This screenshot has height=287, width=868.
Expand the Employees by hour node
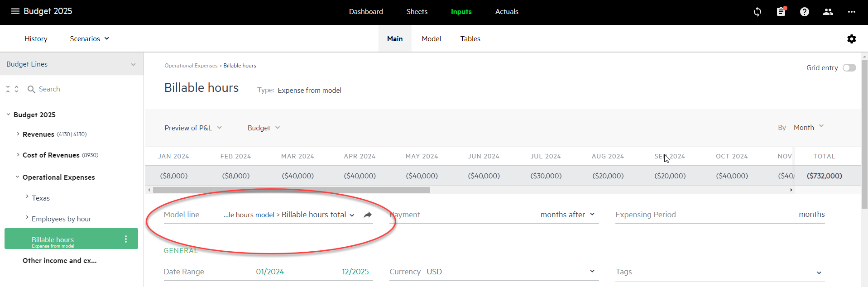coord(27,218)
